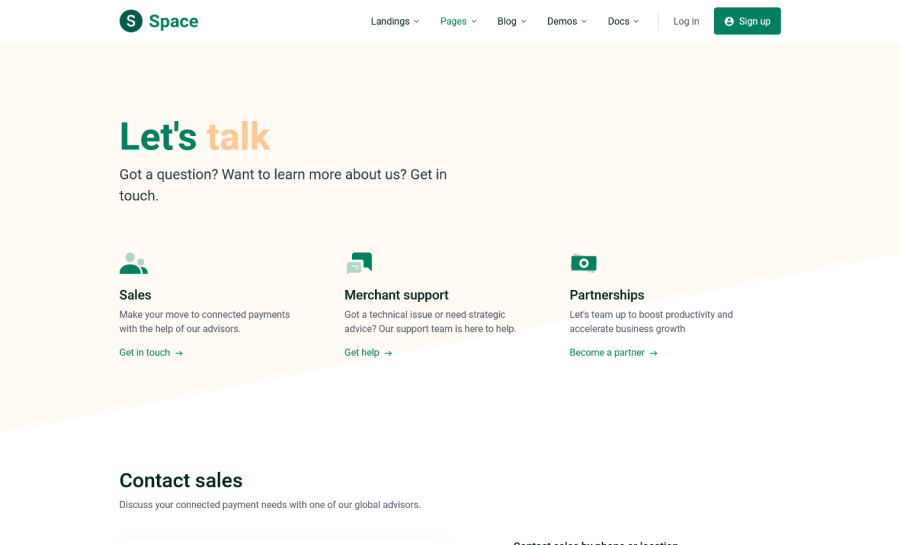Click the Space brand name text
Screen dimensions: 900x545
point(174,21)
